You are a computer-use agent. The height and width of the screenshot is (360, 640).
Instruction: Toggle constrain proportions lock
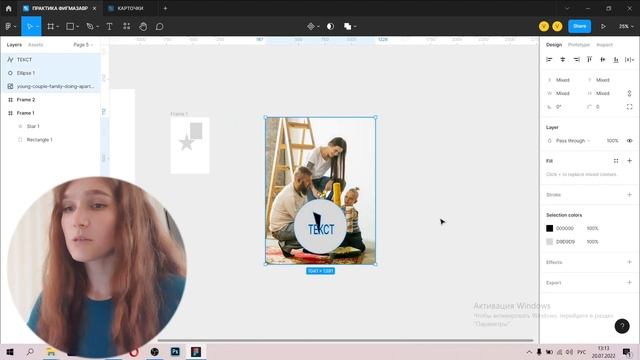click(629, 93)
